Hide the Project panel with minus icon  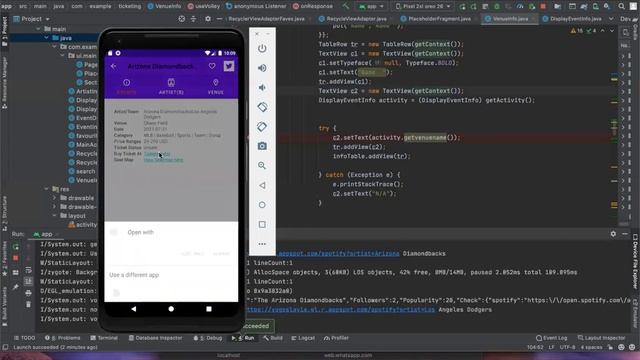[x=219, y=19]
